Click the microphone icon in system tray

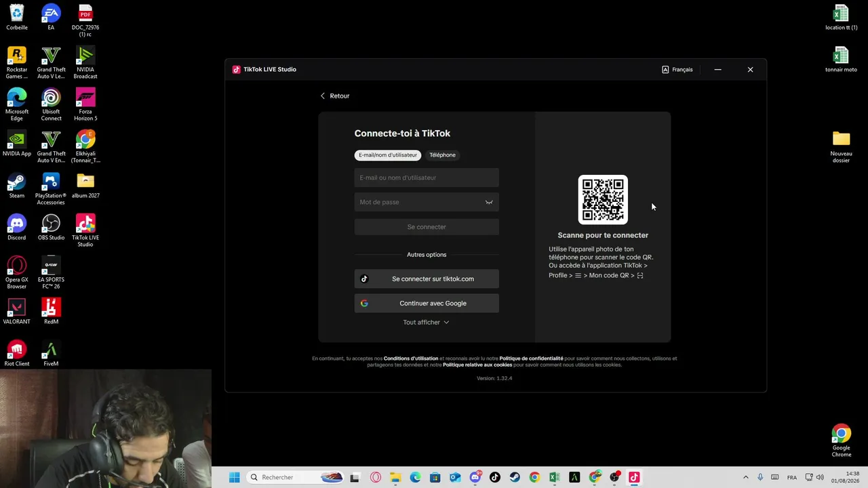click(x=760, y=477)
